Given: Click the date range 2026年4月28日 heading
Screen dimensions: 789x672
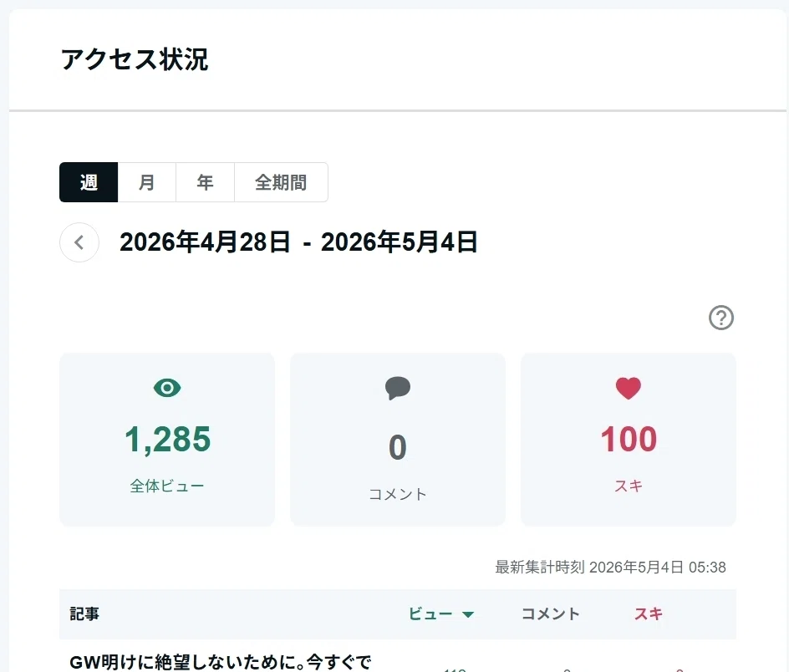Looking at the screenshot, I should [205, 242].
